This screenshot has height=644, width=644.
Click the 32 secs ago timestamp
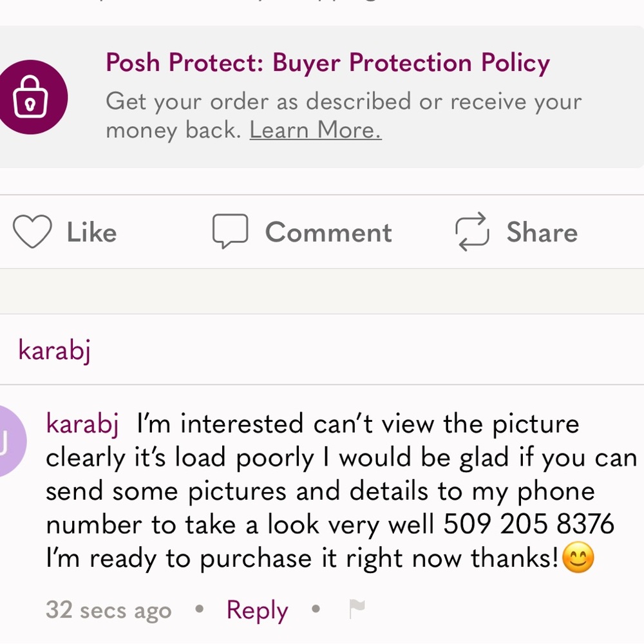[108, 609]
